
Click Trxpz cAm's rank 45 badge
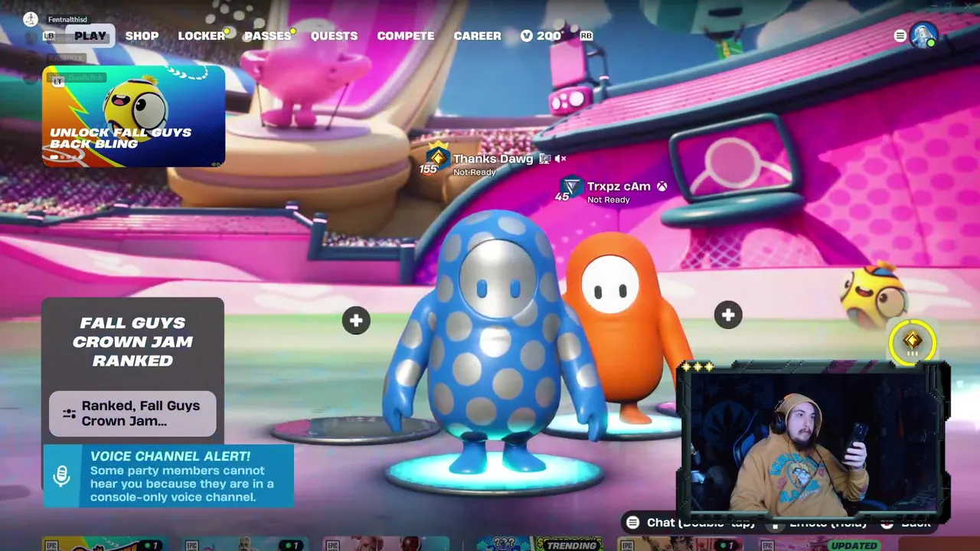[x=570, y=189]
